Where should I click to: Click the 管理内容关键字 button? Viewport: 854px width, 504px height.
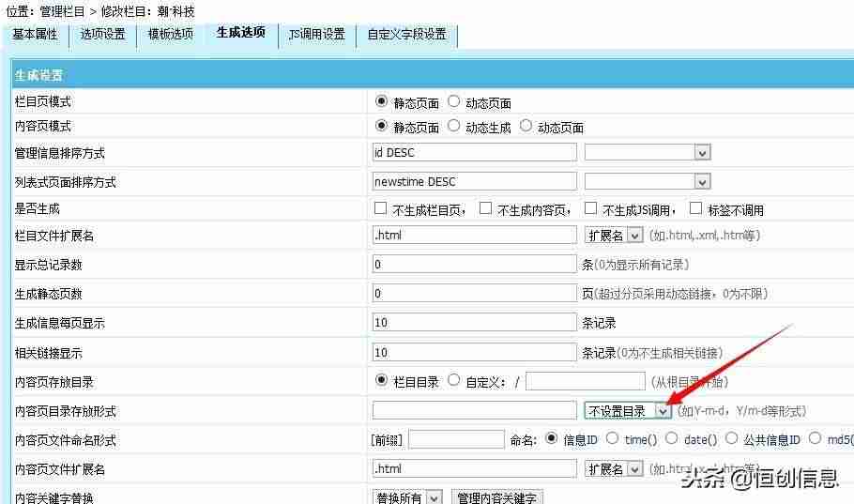coord(497,497)
